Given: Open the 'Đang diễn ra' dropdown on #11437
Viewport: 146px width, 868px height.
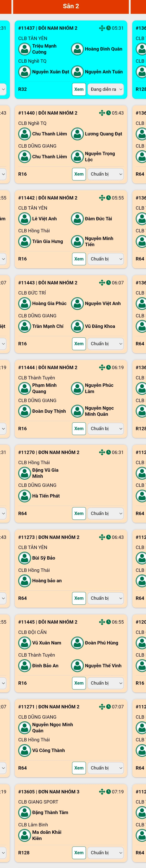Looking at the screenshot, I should click(x=106, y=89).
